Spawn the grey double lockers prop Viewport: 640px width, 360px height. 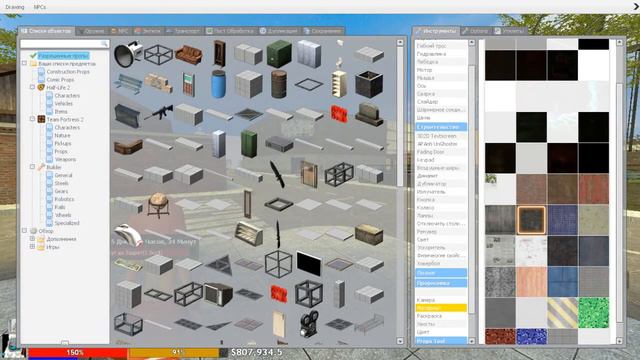[309, 53]
